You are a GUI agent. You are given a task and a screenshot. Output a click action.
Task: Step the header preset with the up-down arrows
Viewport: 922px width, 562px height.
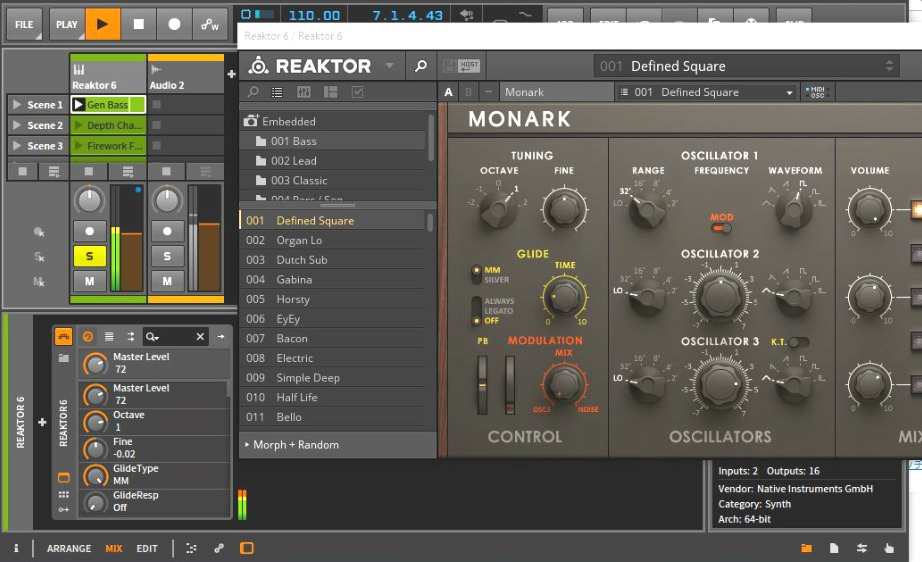click(889, 66)
